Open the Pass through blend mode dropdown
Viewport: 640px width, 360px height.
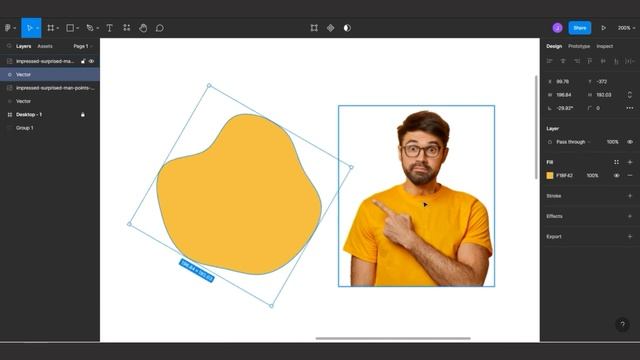[x=573, y=142]
